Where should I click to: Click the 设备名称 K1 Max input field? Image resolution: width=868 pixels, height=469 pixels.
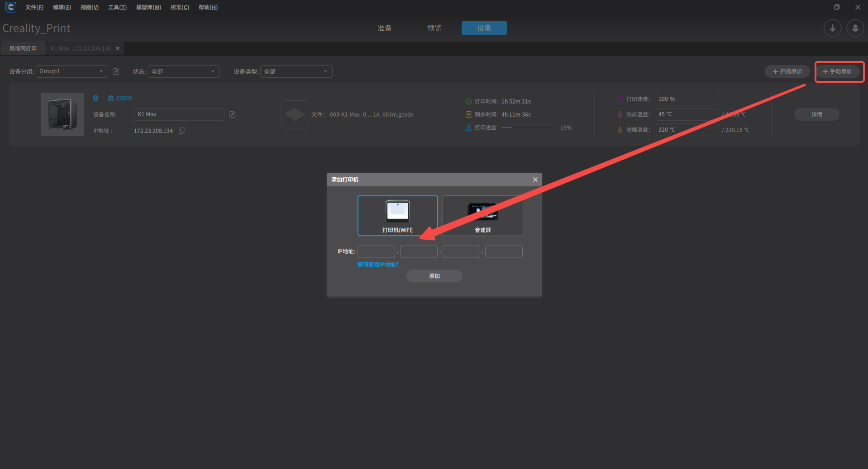tap(179, 114)
